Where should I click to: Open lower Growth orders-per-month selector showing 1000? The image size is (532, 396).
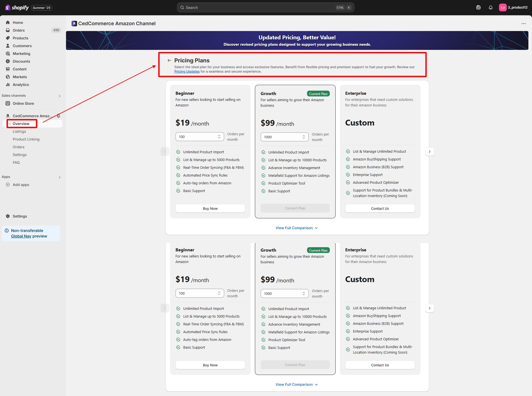point(285,293)
